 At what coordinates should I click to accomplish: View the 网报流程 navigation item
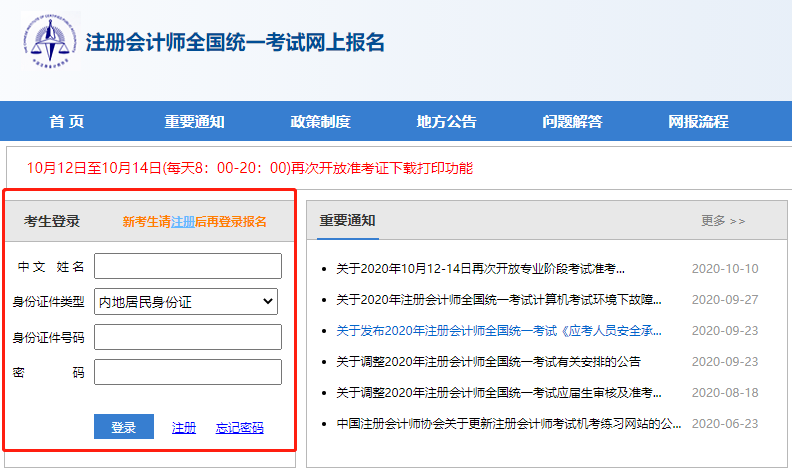[x=698, y=122]
